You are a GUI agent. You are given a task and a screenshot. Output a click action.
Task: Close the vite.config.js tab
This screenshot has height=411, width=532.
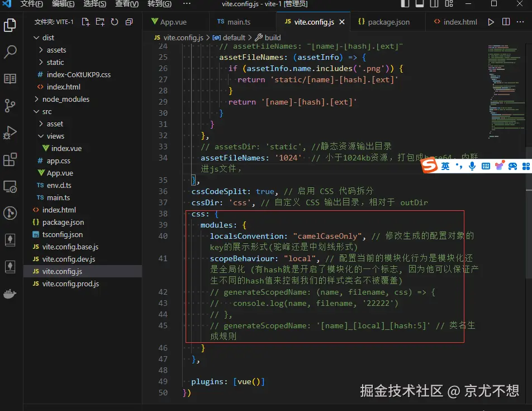pyautogui.click(x=342, y=22)
